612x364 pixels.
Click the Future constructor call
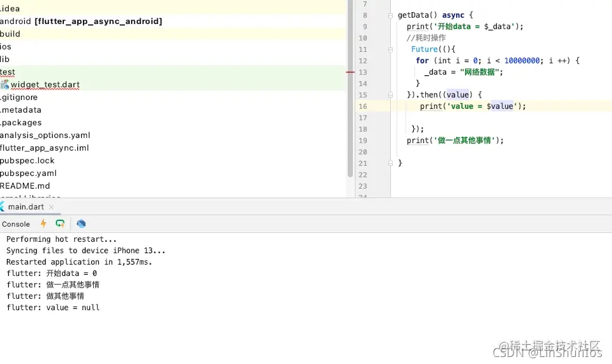tap(424, 49)
